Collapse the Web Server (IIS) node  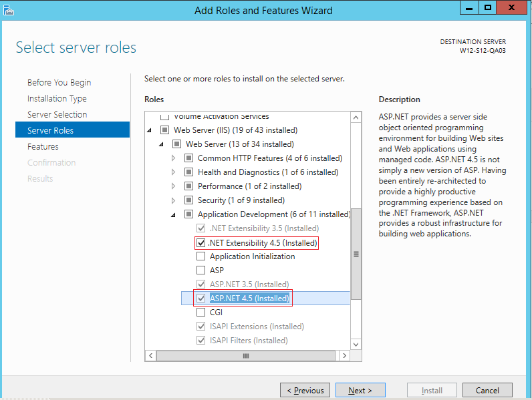coord(149,130)
